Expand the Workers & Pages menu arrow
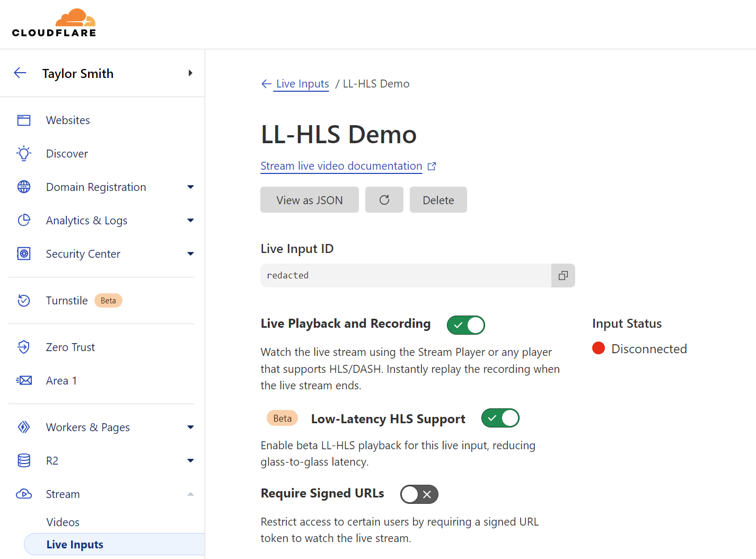Image resolution: width=756 pixels, height=559 pixels. point(191,427)
